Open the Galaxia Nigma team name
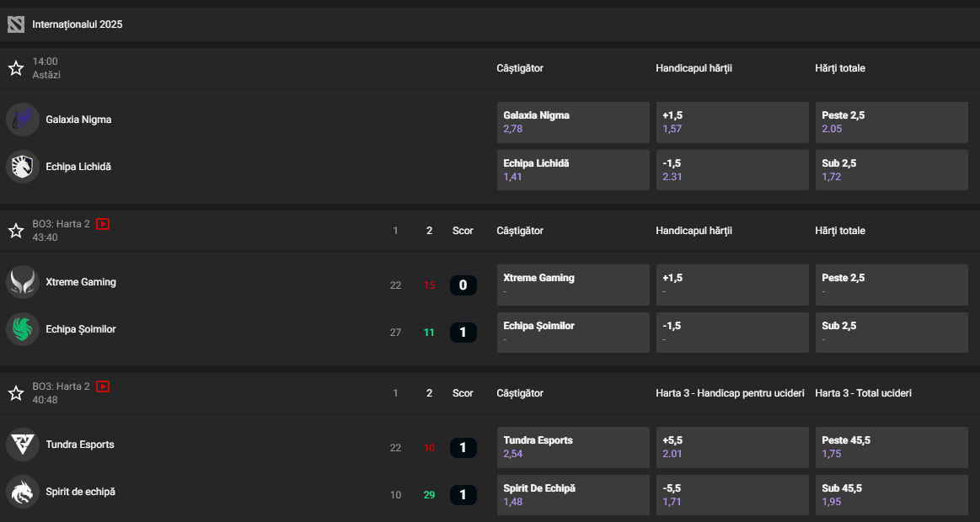The height and width of the screenshot is (522, 980). (x=78, y=120)
